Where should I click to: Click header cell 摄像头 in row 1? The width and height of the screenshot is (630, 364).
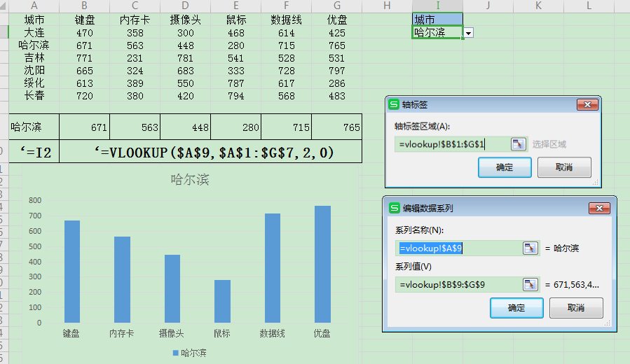click(x=185, y=20)
